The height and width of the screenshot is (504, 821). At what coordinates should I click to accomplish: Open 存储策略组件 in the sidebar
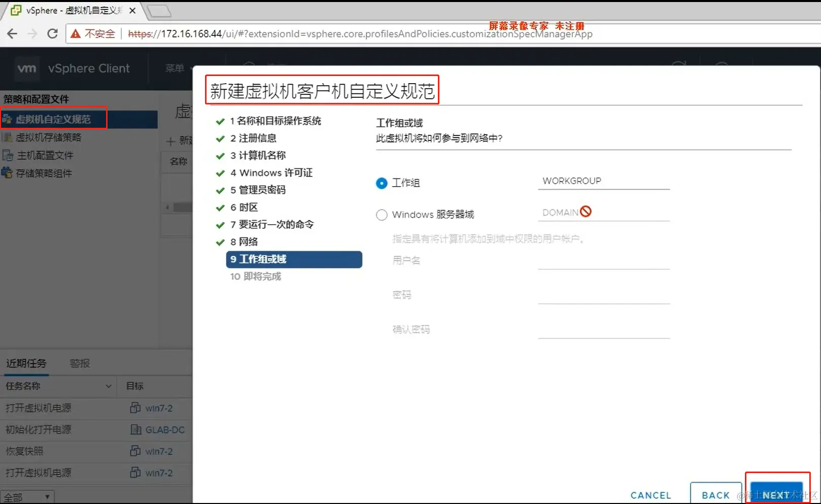click(x=44, y=173)
